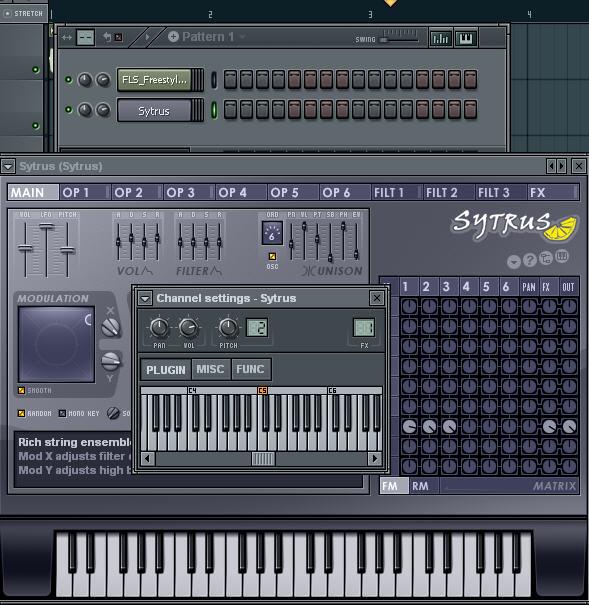The image size is (589, 605).
Task: Click the Sytrus help question mark icon
Action: [x=530, y=260]
